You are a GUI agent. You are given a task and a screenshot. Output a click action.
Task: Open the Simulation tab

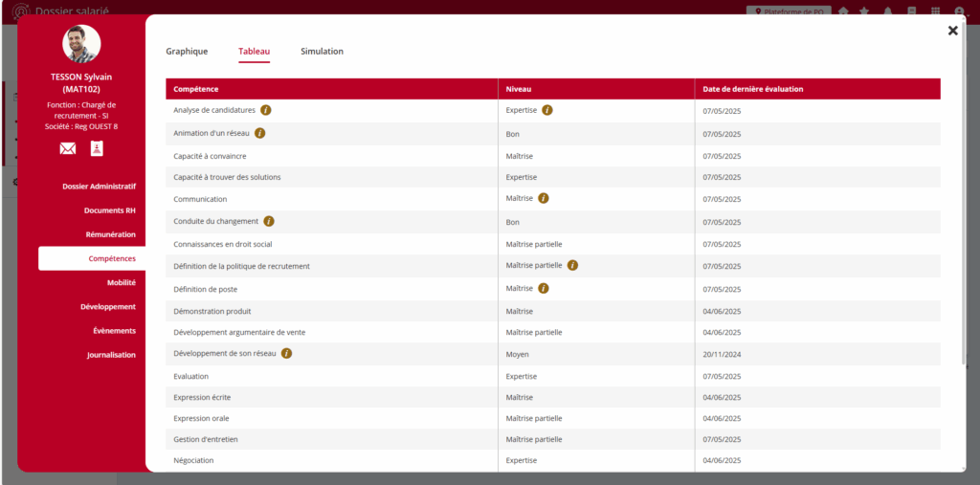coord(322,52)
